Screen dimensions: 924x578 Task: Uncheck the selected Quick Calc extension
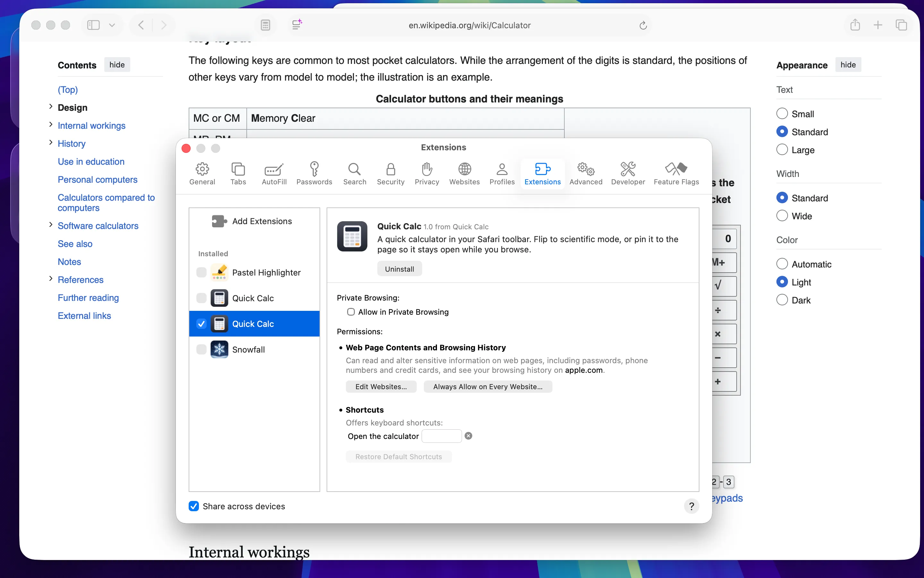click(x=201, y=324)
